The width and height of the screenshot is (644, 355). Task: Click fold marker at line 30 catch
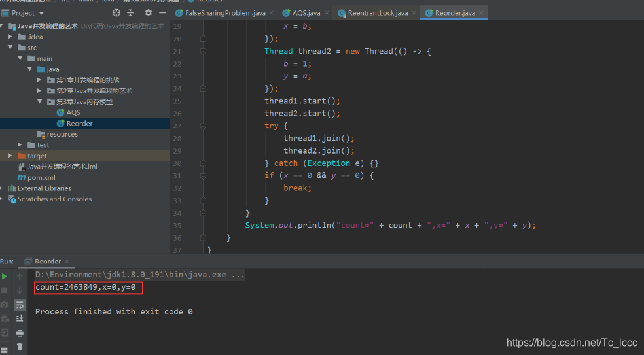203,163
